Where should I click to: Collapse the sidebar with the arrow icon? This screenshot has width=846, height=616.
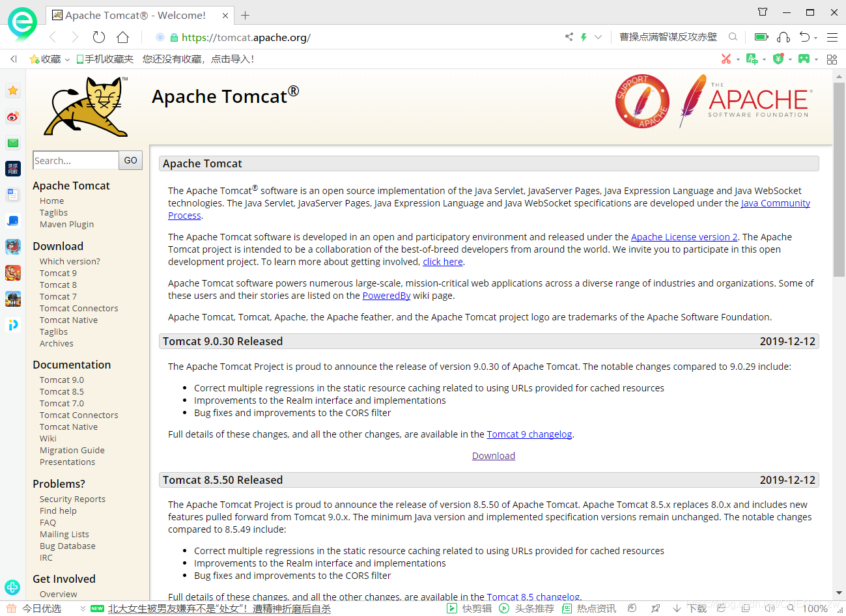tap(14, 59)
